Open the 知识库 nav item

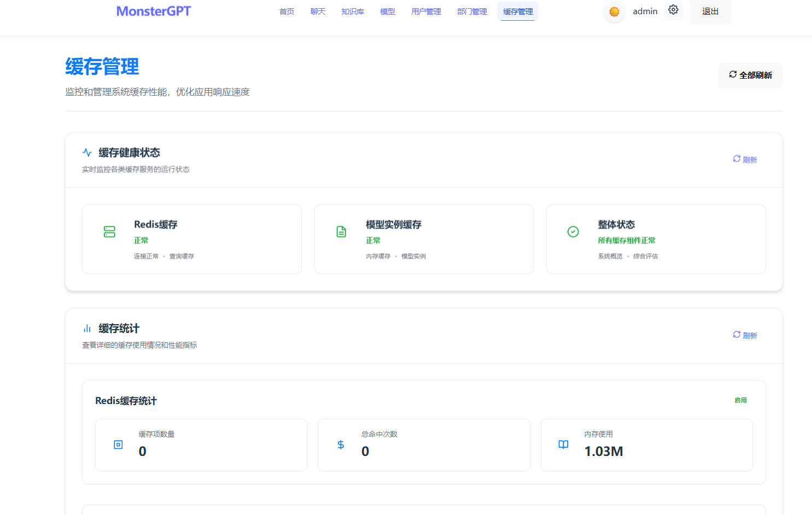pyautogui.click(x=353, y=11)
